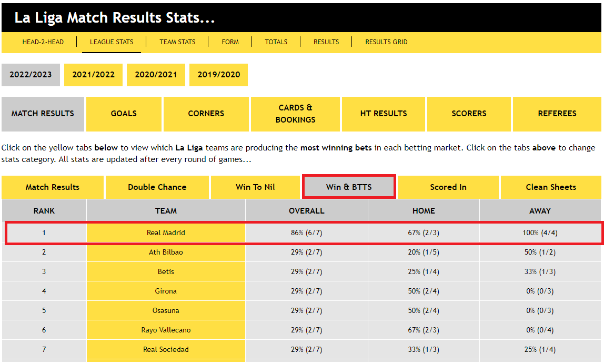
Task: Click the Real Madrid team link
Action: tap(165, 232)
